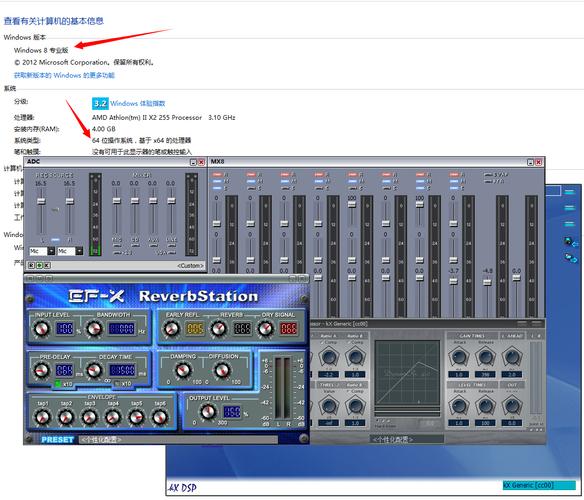Click the left-arrow module icon in kX DSP
This screenshot has height=500, width=584.
570,242
